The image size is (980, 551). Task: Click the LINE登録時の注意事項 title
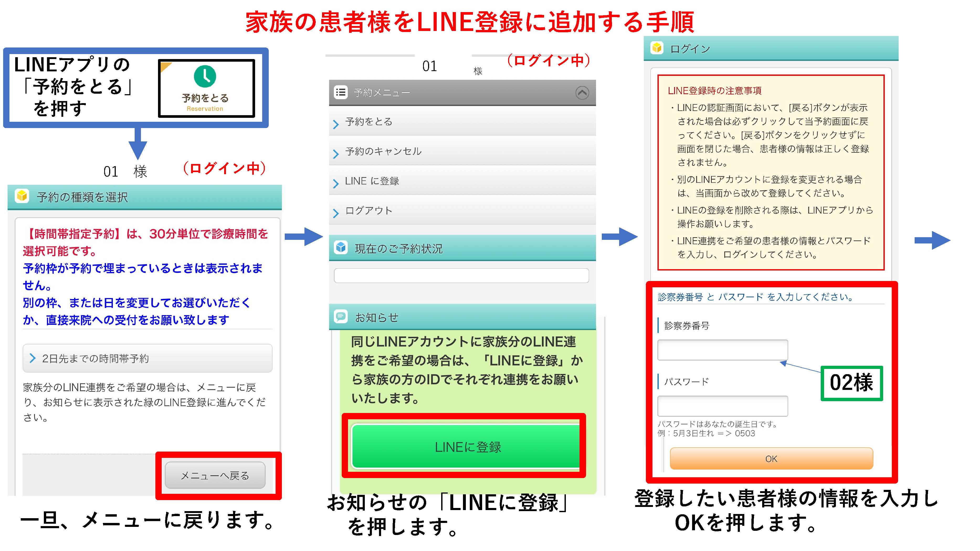click(714, 91)
